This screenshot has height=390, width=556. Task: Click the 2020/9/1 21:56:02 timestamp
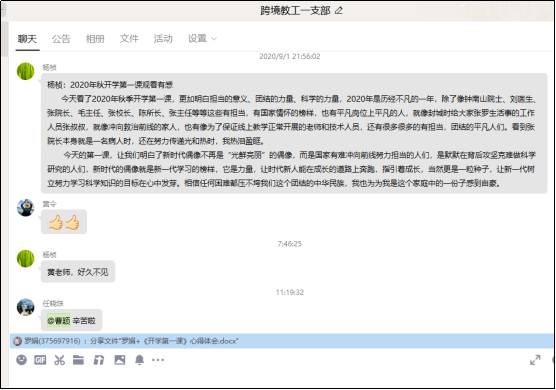tap(290, 56)
